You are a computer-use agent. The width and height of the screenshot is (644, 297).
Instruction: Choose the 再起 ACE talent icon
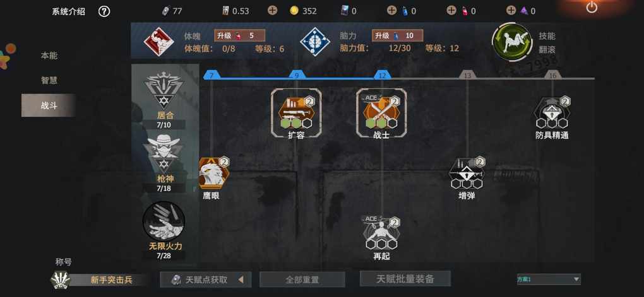[381, 233]
